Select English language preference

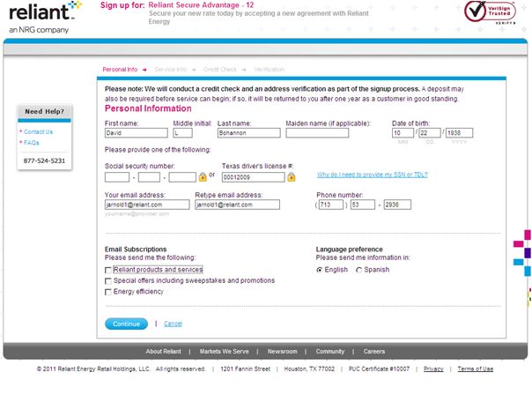319,270
